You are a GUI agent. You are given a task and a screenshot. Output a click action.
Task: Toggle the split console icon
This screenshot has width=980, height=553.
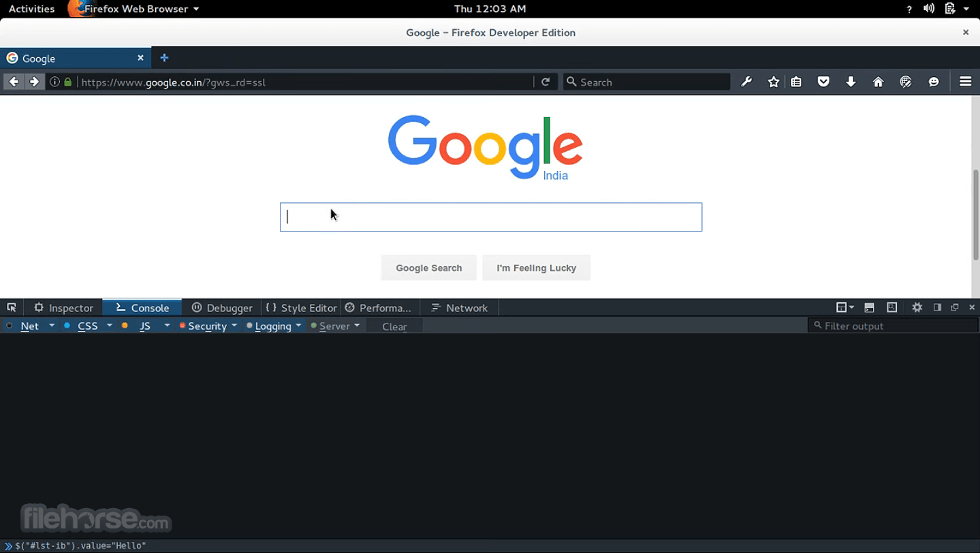pyautogui.click(x=869, y=308)
